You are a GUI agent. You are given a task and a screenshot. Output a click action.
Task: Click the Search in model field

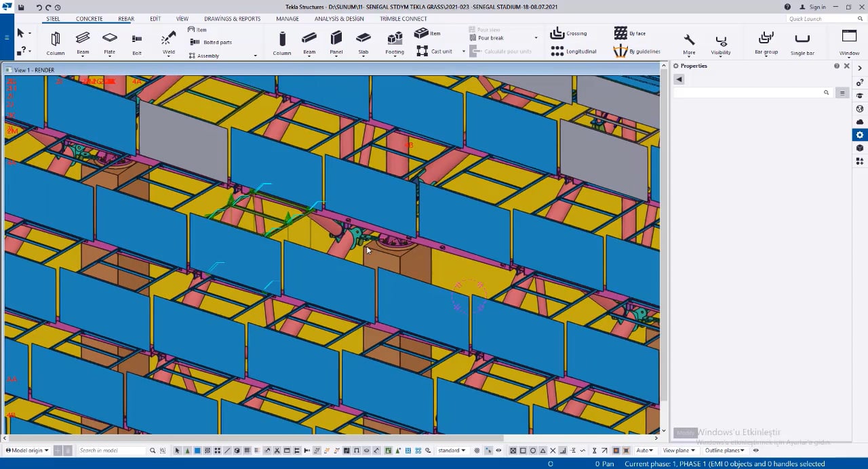tap(111, 450)
